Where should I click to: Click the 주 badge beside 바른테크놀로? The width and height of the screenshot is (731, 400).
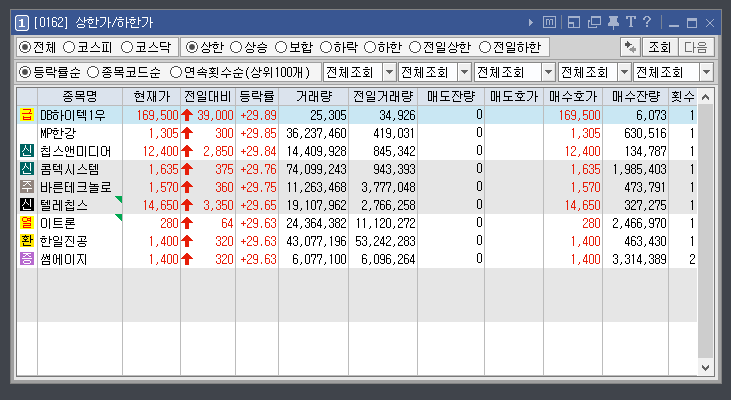point(27,187)
